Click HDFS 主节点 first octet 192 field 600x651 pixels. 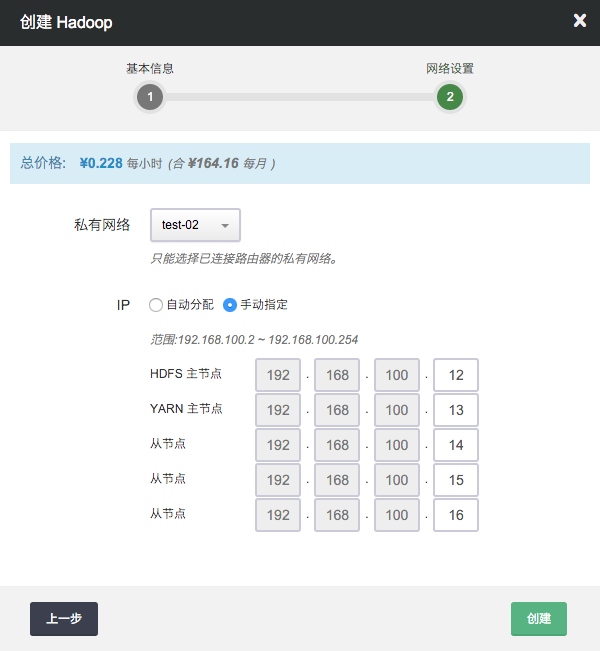(x=278, y=376)
